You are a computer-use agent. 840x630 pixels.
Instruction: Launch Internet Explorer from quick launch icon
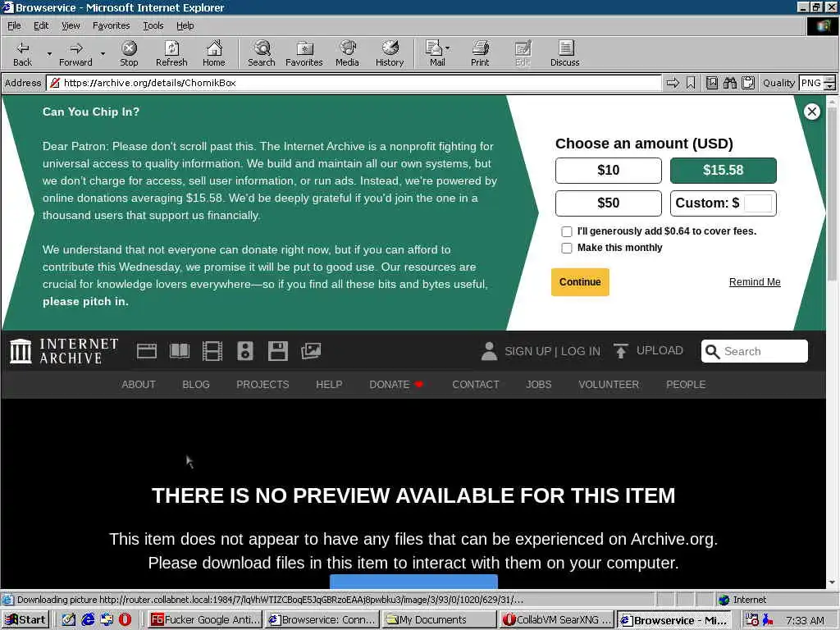click(x=88, y=620)
